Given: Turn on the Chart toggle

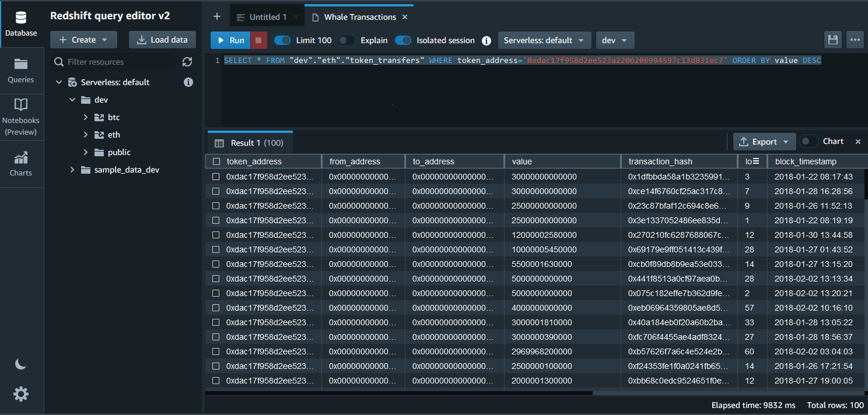Looking at the screenshot, I should tap(808, 142).
